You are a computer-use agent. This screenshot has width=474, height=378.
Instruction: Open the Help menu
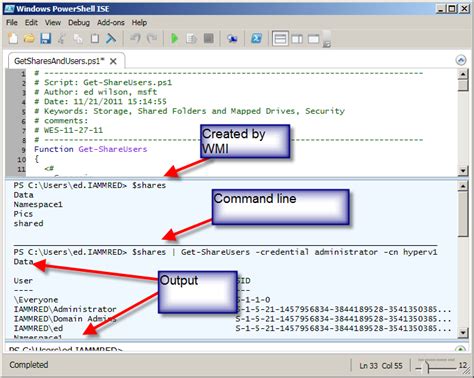click(139, 23)
